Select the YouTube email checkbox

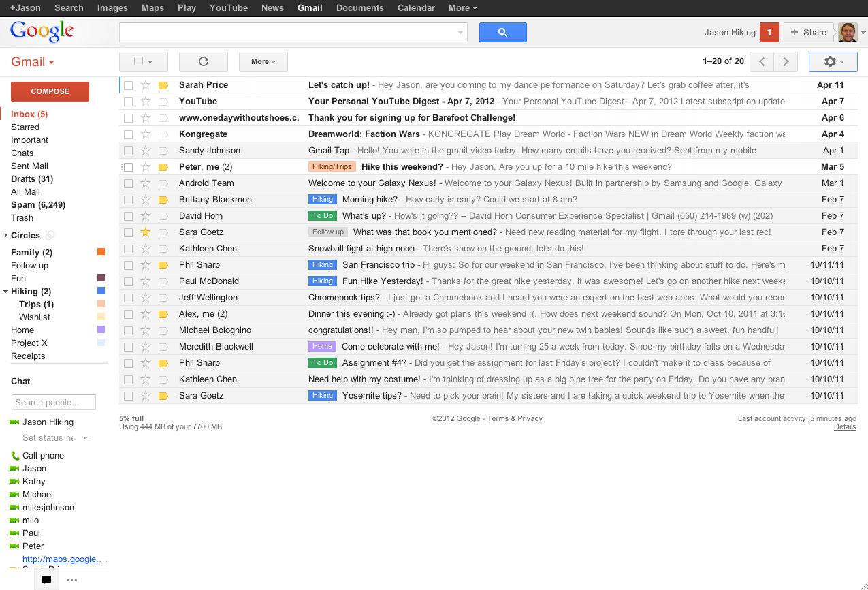pos(128,102)
